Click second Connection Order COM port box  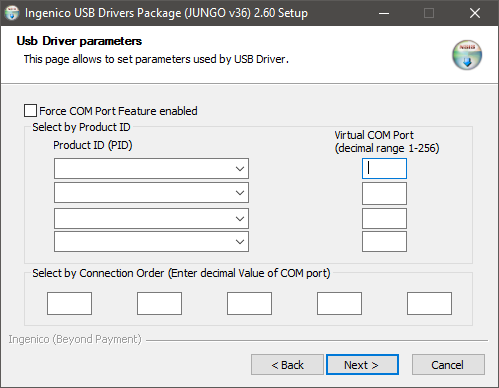(x=159, y=303)
